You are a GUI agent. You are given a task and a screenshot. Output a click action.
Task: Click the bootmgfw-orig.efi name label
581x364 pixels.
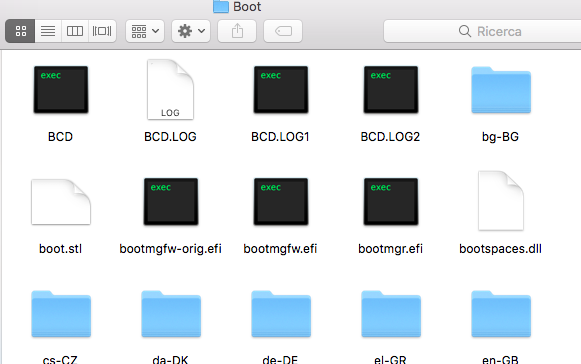tap(170, 249)
